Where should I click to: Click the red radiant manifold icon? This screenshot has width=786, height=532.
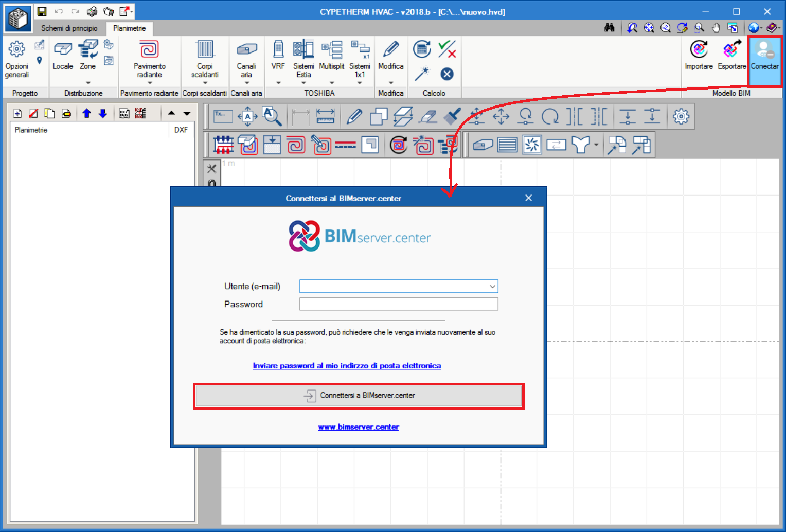(223, 145)
